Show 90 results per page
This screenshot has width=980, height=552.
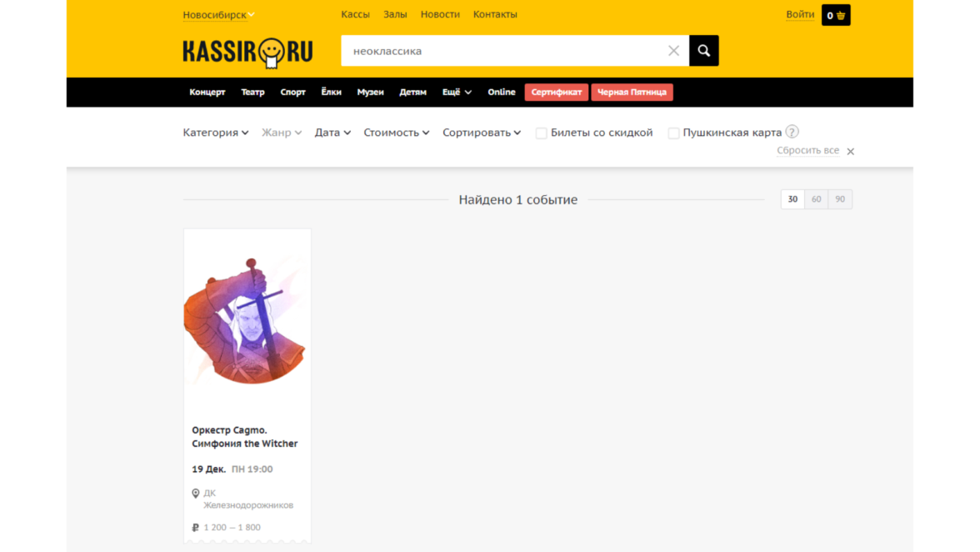pos(840,199)
